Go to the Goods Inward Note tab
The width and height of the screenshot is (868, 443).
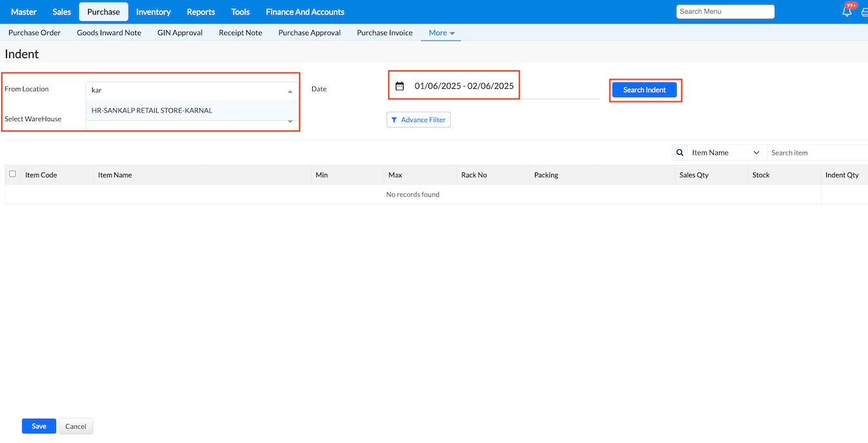(x=109, y=33)
